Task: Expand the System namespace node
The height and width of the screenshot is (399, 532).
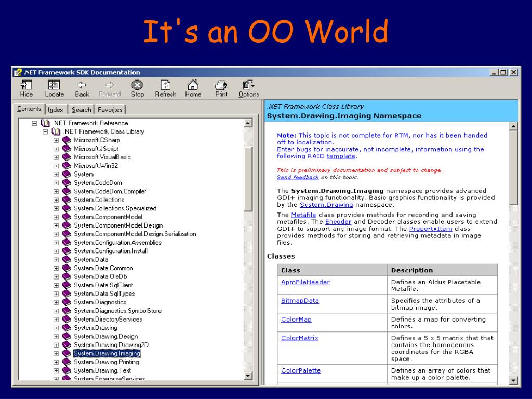Action: [56, 175]
